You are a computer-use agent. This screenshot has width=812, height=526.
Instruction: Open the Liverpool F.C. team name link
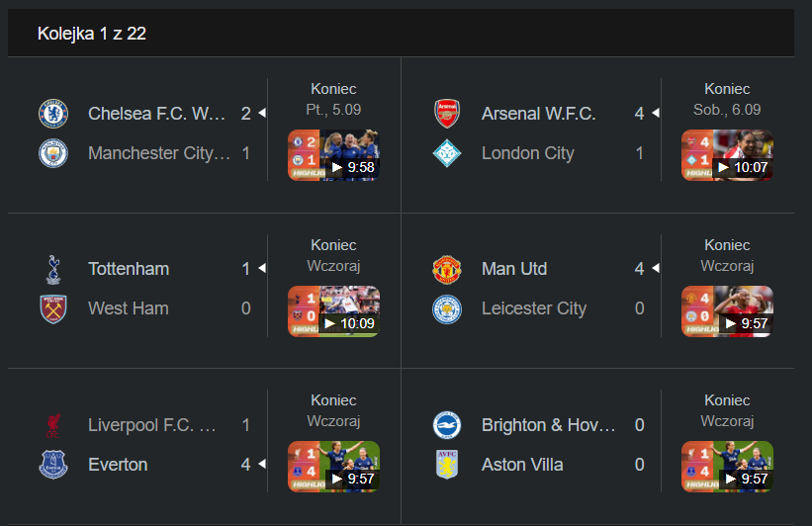pos(151,425)
